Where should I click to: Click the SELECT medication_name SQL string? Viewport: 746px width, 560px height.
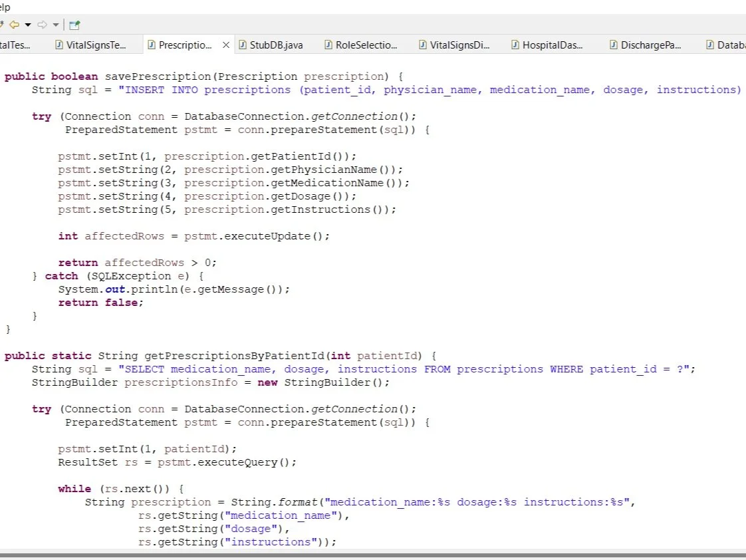tap(404, 369)
